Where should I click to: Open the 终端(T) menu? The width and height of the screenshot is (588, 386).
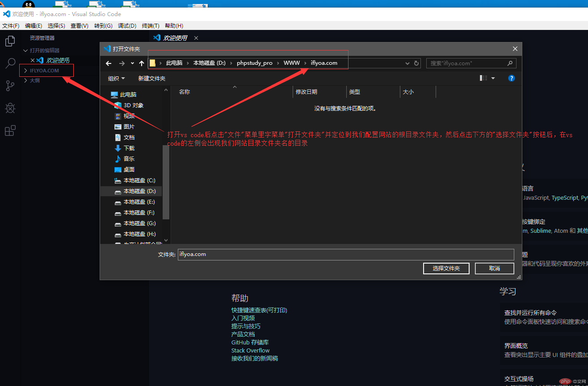[x=151, y=26]
